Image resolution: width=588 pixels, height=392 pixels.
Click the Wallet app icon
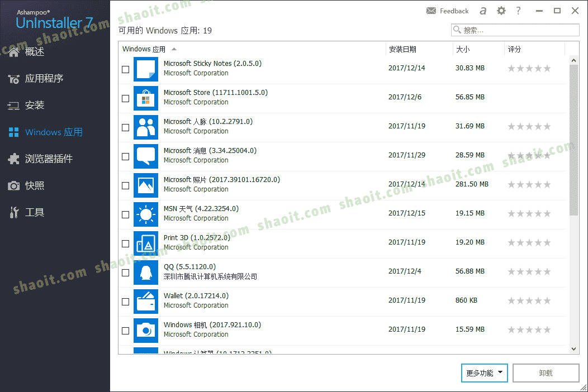[146, 302]
